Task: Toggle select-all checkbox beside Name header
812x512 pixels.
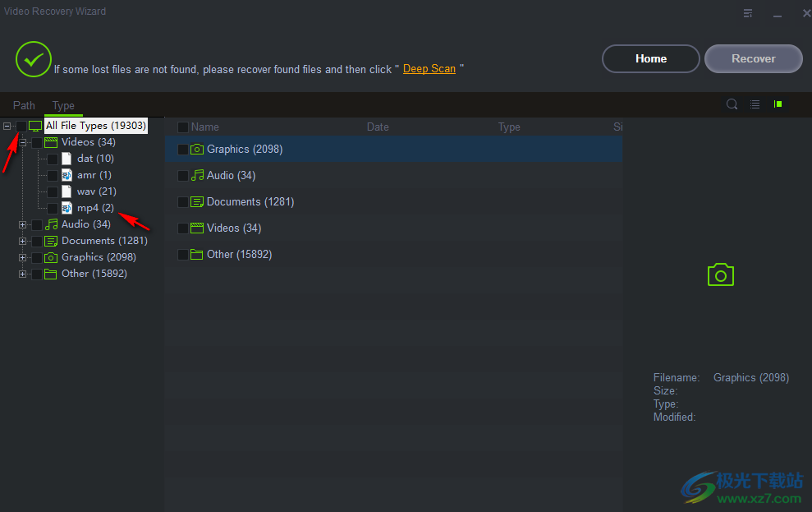Action: coord(183,127)
